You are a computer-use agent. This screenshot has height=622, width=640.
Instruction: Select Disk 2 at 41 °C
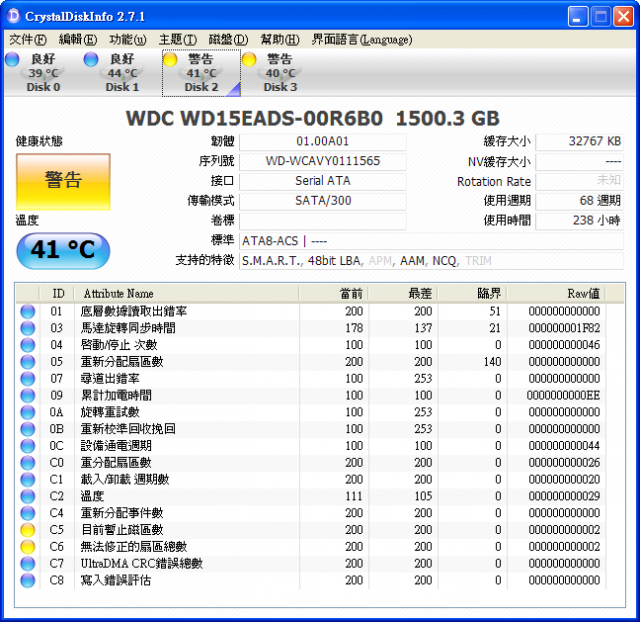(201, 73)
